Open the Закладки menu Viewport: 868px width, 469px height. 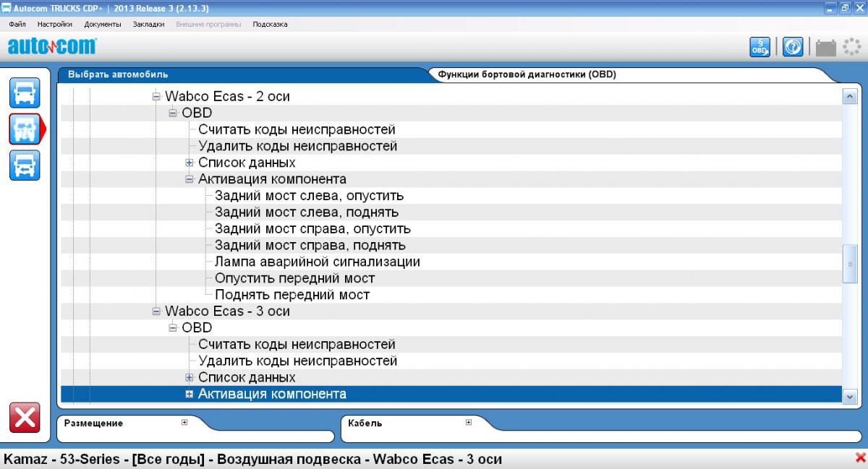click(148, 24)
